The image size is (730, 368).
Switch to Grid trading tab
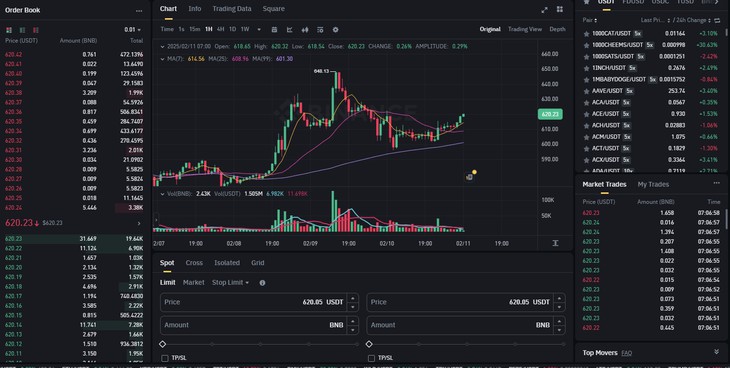point(257,263)
